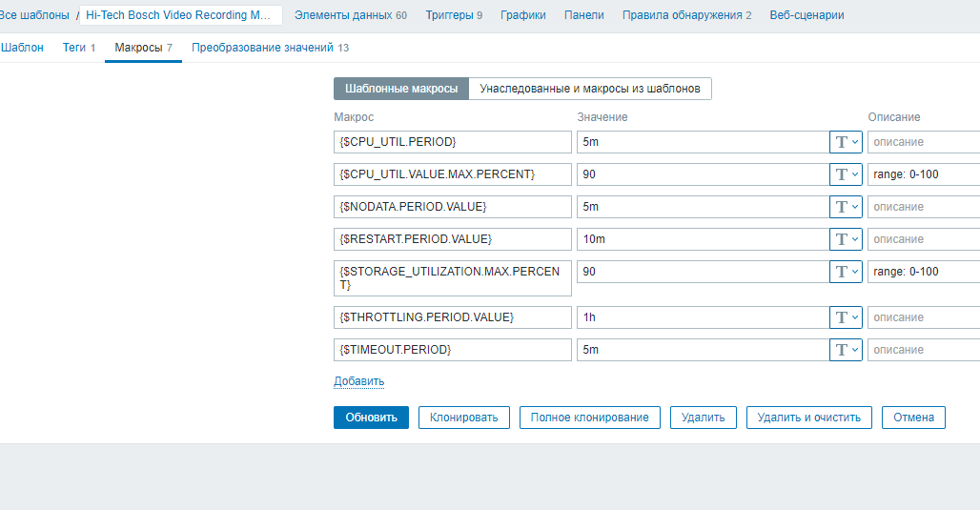Click the Полное клонирование button
The height and width of the screenshot is (510, 980).
coord(589,418)
